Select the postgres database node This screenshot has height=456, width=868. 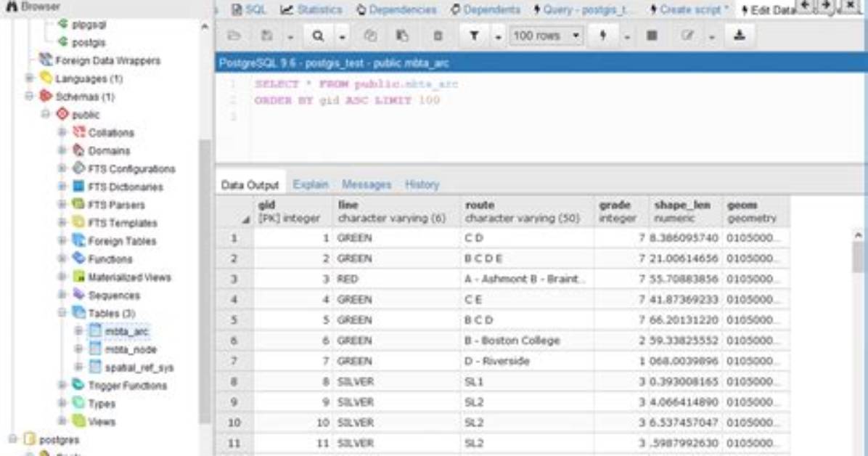point(59,440)
